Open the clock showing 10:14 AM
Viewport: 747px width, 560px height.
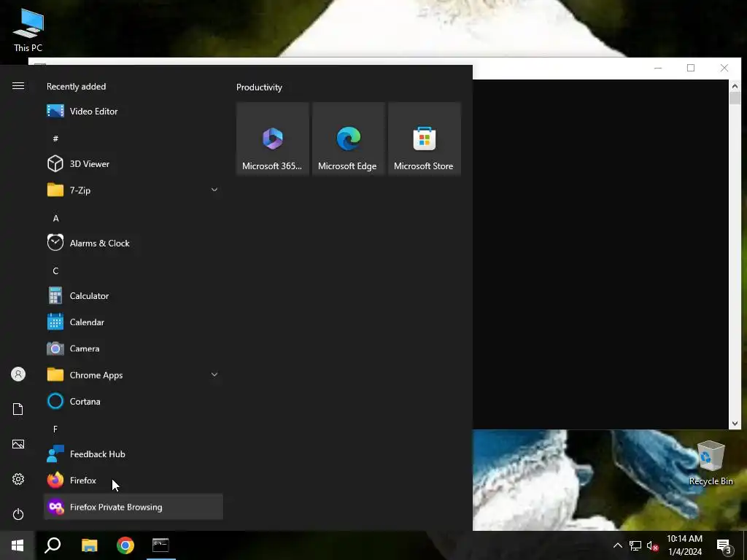[x=684, y=545]
